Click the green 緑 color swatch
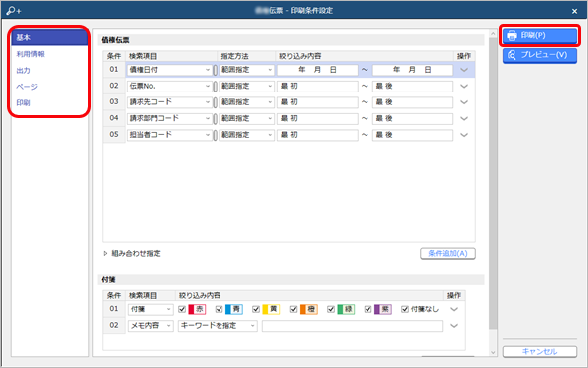Viewport: 588px width, 368px height. point(346,309)
